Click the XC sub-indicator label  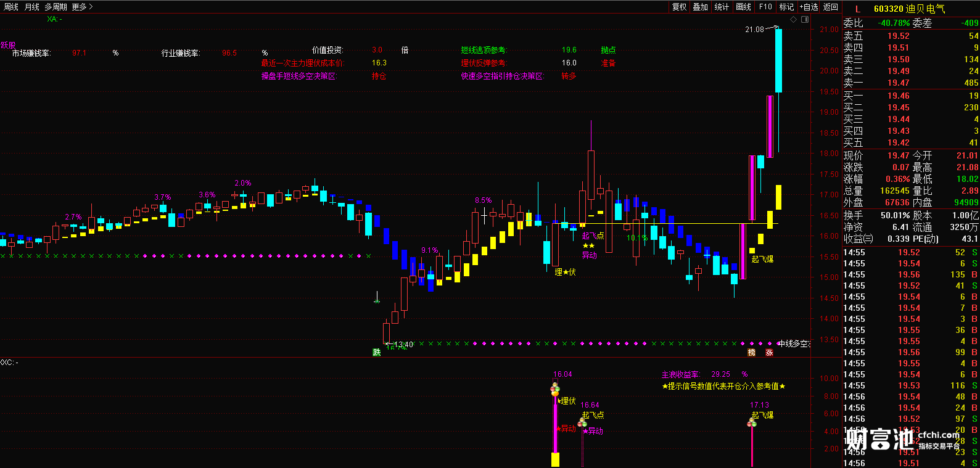click(9, 362)
